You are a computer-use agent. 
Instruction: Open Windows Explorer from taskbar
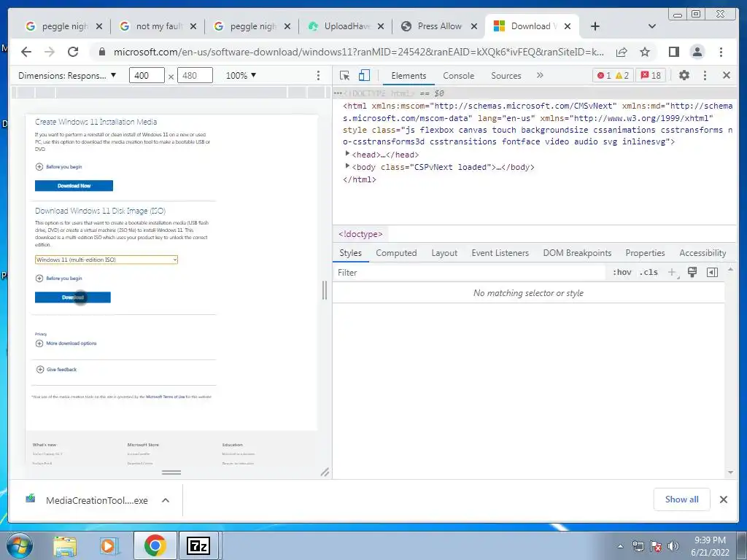65,545
